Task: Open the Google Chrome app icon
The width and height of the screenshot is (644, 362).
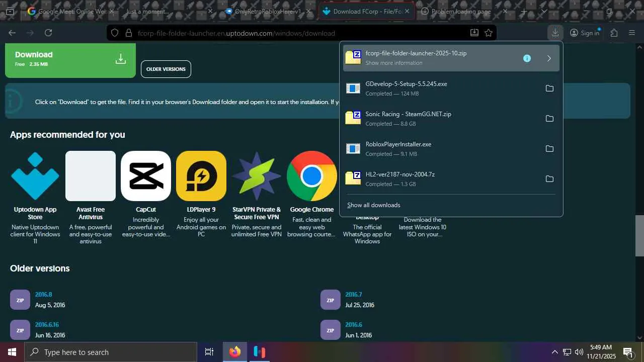Action: coord(312,176)
